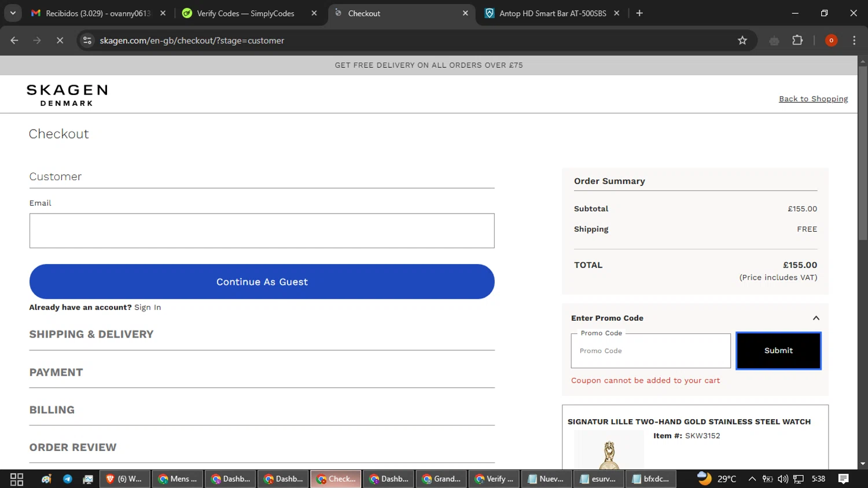Open the bfxdc... Notepad taskbar window
The width and height of the screenshot is (868, 488).
tap(652, 479)
